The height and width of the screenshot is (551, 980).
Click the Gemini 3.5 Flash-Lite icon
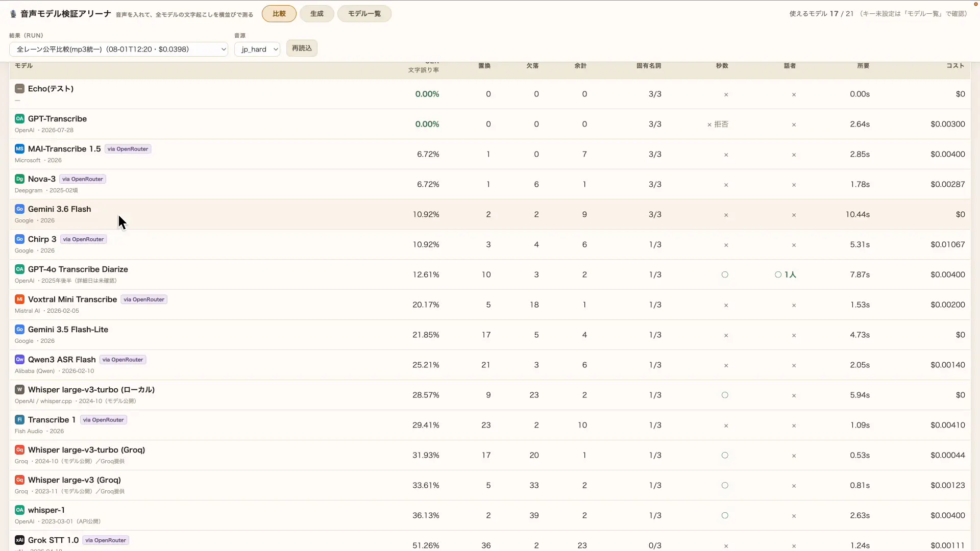click(x=19, y=330)
